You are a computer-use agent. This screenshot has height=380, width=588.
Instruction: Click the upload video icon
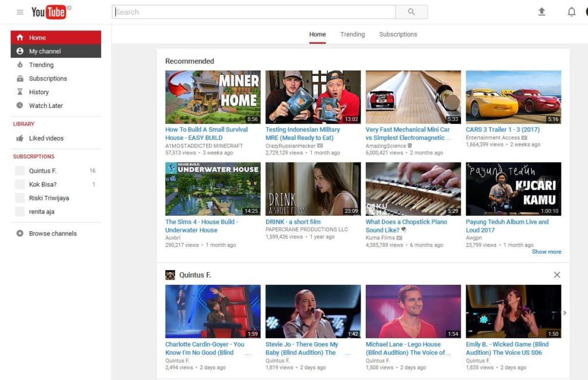[x=541, y=11]
